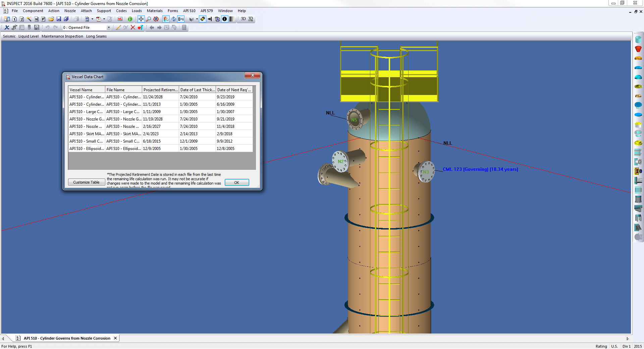The image size is (644, 349).
Task: Open the report output dropdown arrow
Action: (92, 19)
